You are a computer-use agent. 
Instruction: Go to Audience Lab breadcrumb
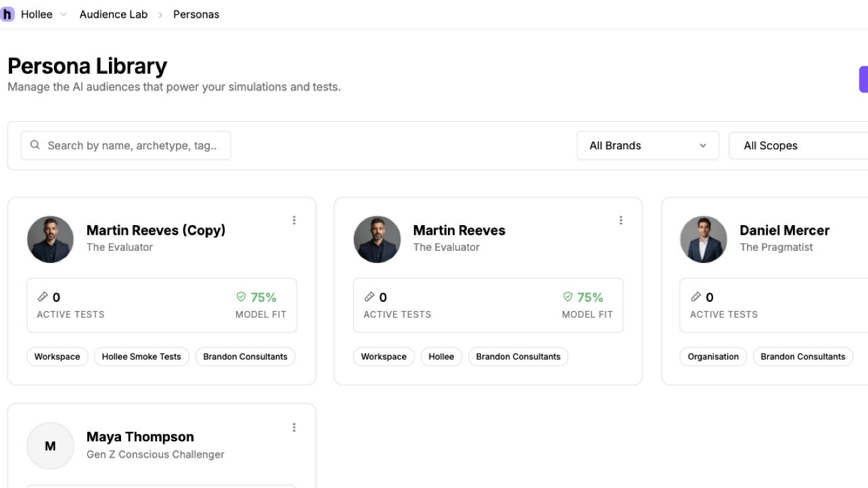coord(113,14)
